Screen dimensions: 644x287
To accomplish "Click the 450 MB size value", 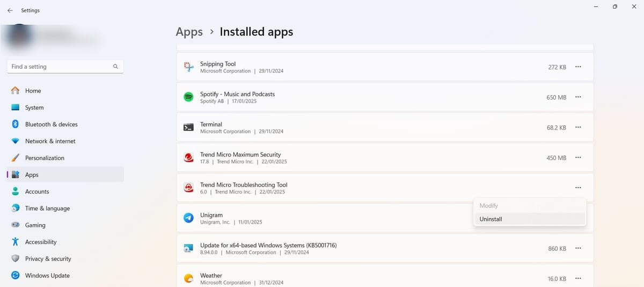I will [557, 158].
